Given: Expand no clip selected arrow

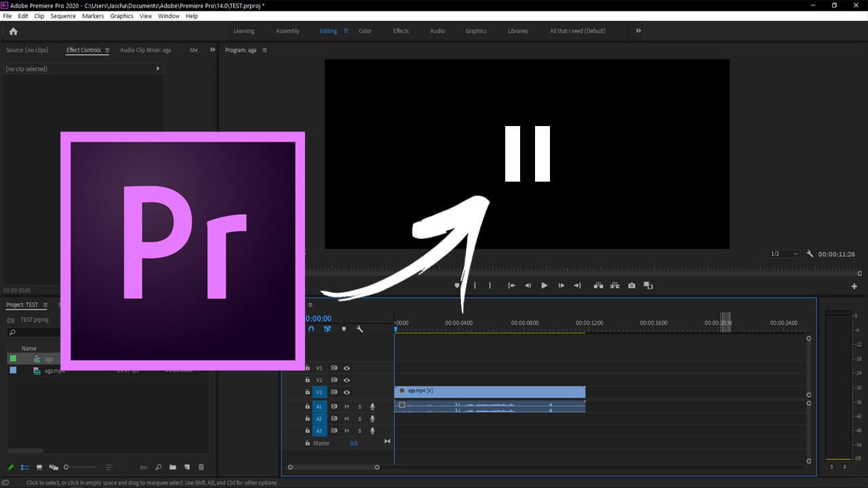Looking at the screenshot, I should (x=158, y=68).
